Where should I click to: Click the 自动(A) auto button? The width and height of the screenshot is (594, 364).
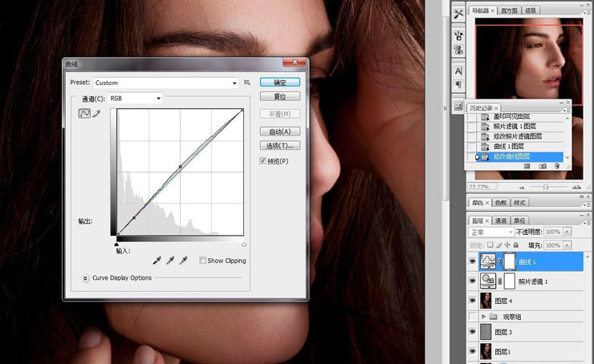(280, 131)
